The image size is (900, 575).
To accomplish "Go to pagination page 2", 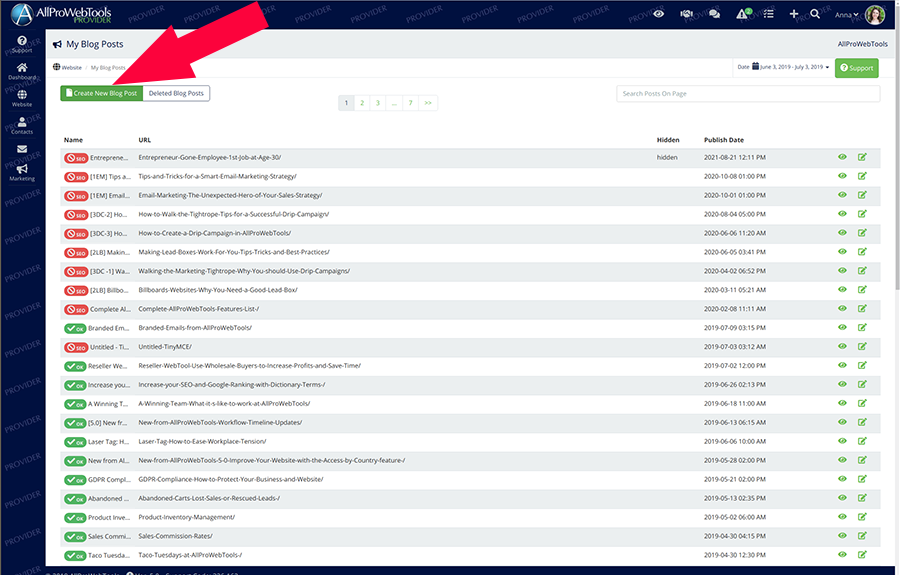I will (x=362, y=103).
